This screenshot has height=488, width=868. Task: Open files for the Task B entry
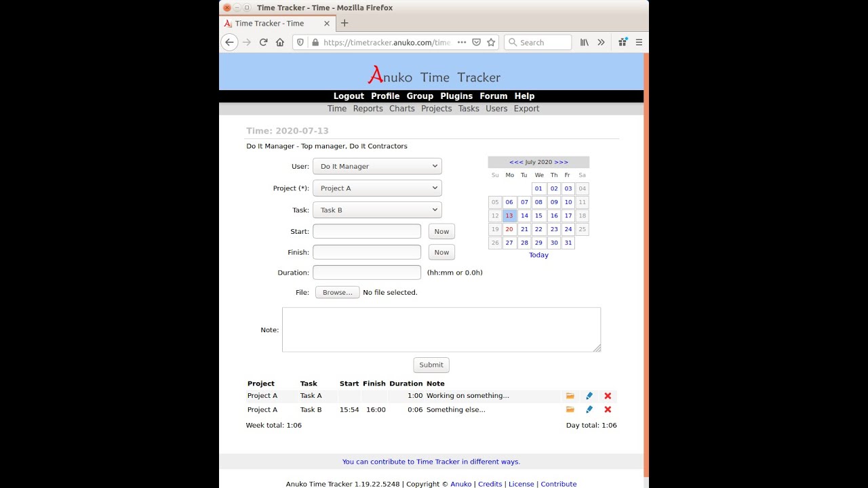[570, 409]
